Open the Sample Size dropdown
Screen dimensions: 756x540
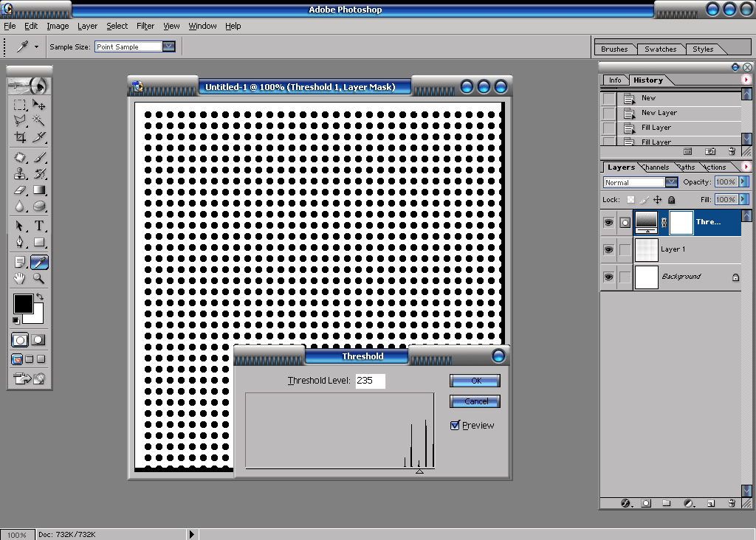(x=169, y=46)
